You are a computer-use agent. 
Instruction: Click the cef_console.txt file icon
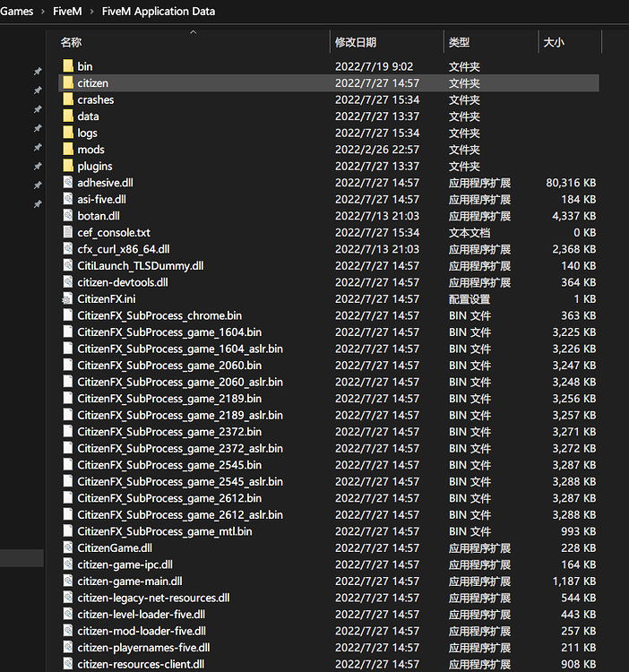68,233
